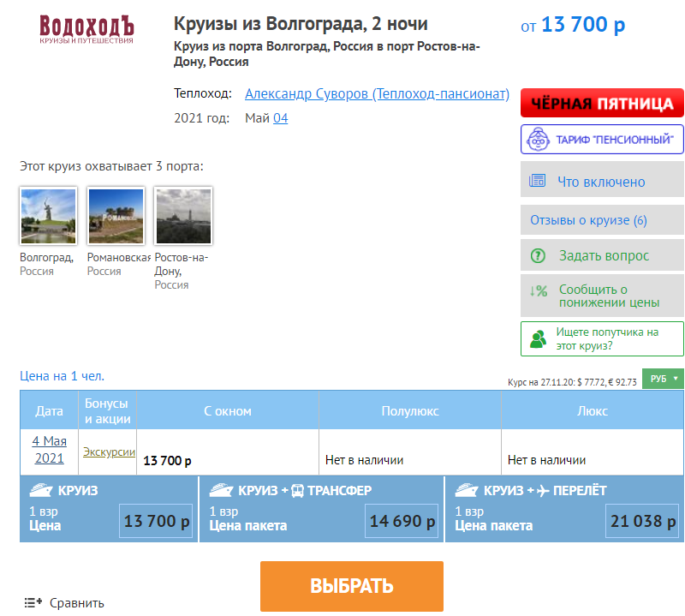Click the green travel companion people icon

[539, 338]
